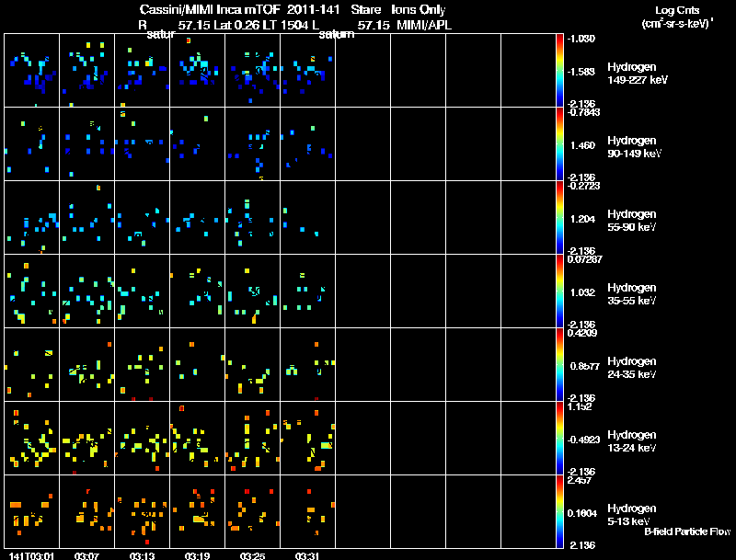This screenshot has height=560, width=736.
Task: Select the 149-227 keV panel at 03:31
Action: [308, 71]
